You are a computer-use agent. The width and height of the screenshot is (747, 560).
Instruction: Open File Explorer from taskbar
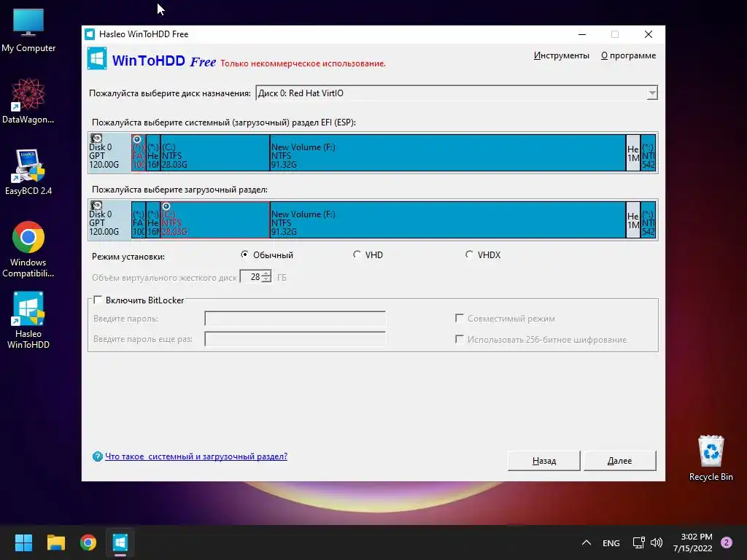click(55, 542)
